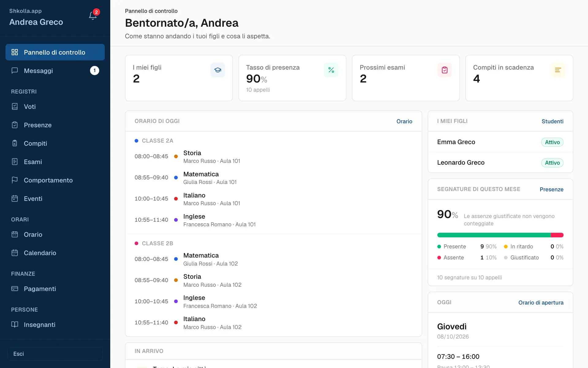Select the 08:00 Storia lesson in Classe 2A
588x368 pixels.
coord(273,156)
